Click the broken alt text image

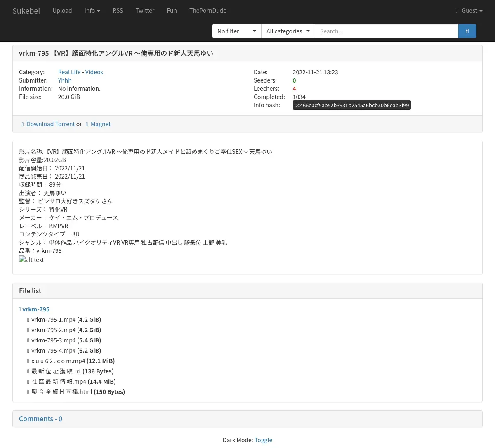[x=31, y=259]
